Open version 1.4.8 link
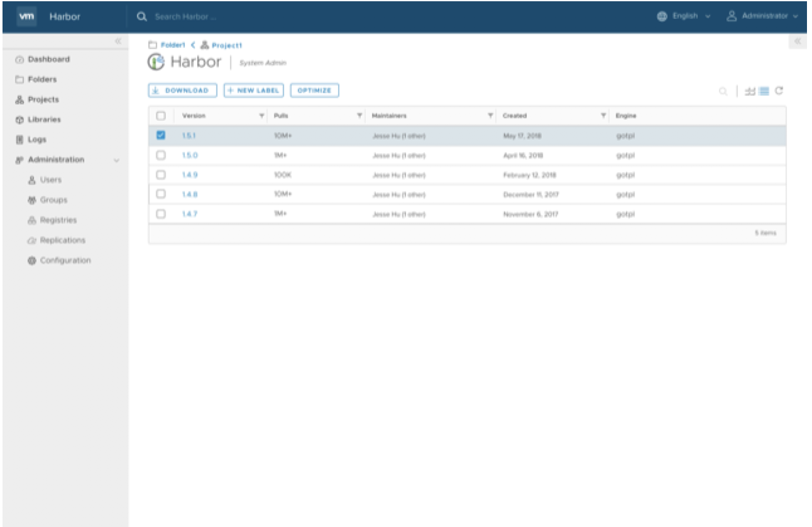 (x=189, y=194)
